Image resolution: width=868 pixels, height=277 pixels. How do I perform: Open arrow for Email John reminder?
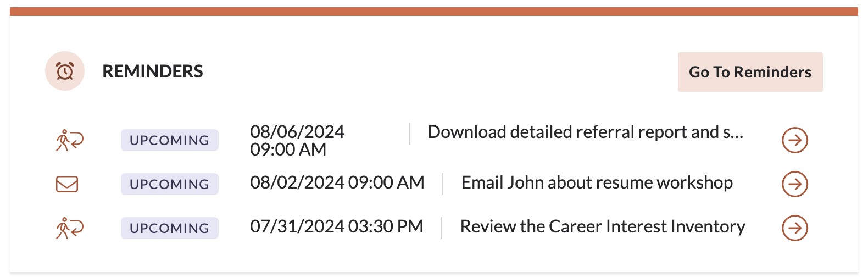click(794, 184)
